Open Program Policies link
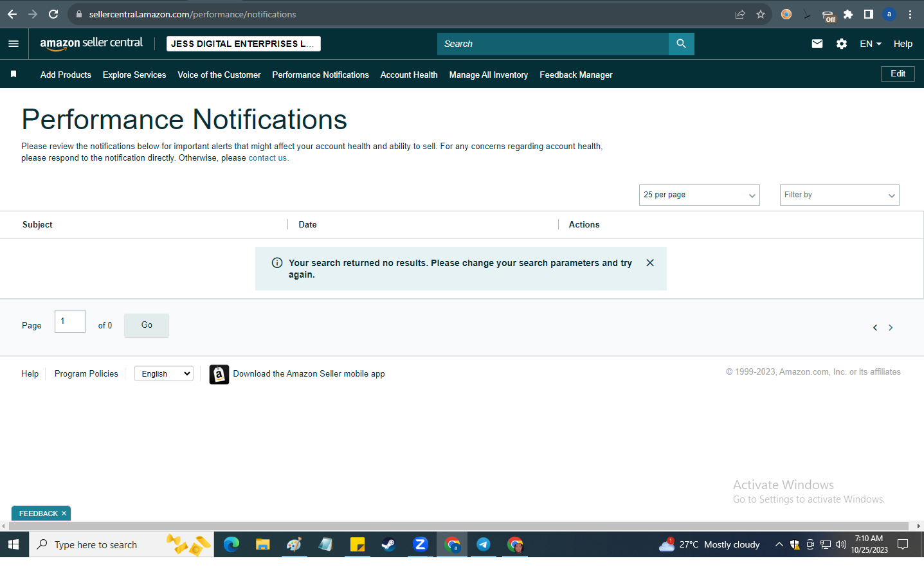The image size is (924, 581). [86, 373]
